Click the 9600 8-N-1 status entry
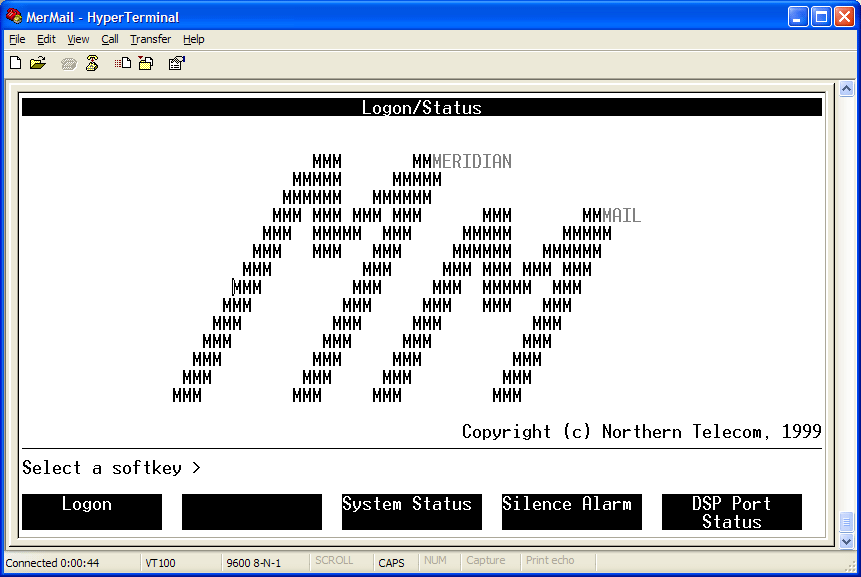The image size is (861, 577). click(254, 563)
